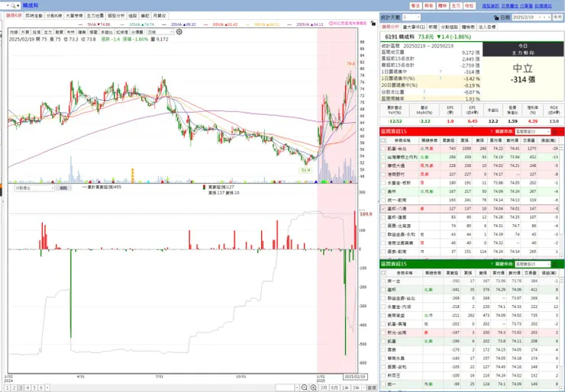The width and height of the screenshot is (565, 392).
Task: Toggle 主力 indicator on chart toolbar
Action: coord(48,32)
